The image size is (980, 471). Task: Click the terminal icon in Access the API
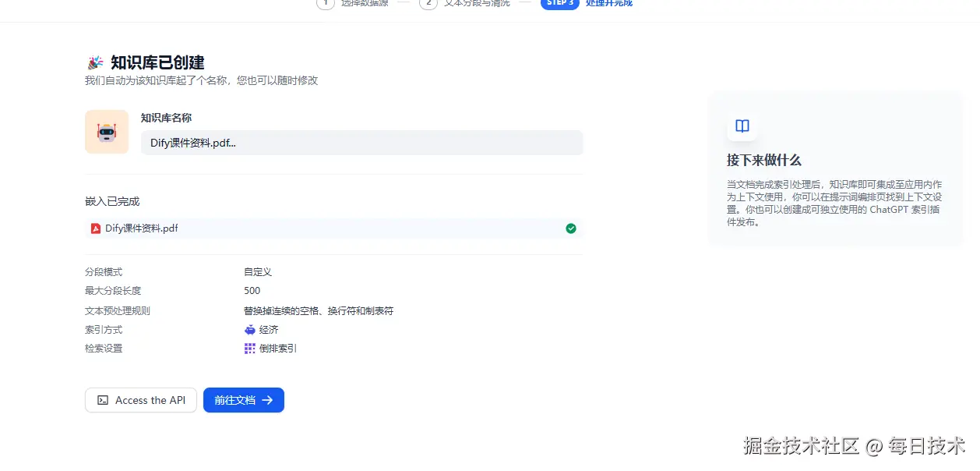tap(103, 400)
